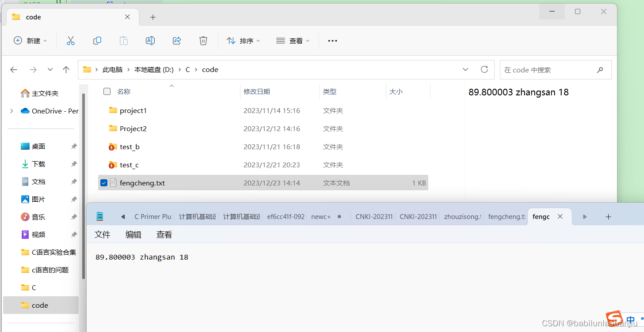Click the Rename icon in the toolbar
Screen dimensions: 644x332
tap(150, 41)
